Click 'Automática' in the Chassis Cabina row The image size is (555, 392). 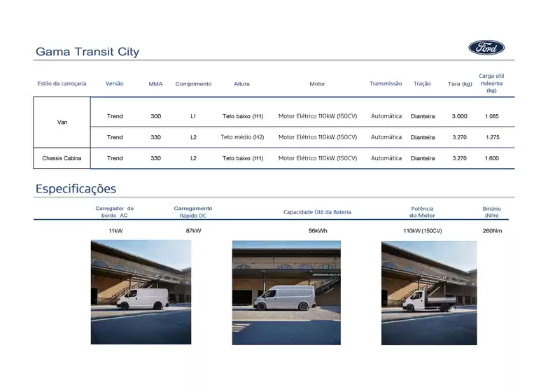click(386, 158)
